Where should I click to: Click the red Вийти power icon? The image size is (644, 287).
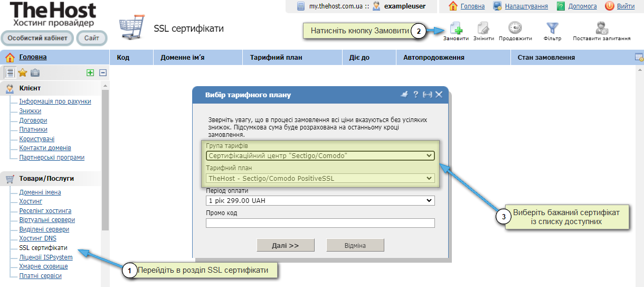pyautogui.click(x=609, y=6)
